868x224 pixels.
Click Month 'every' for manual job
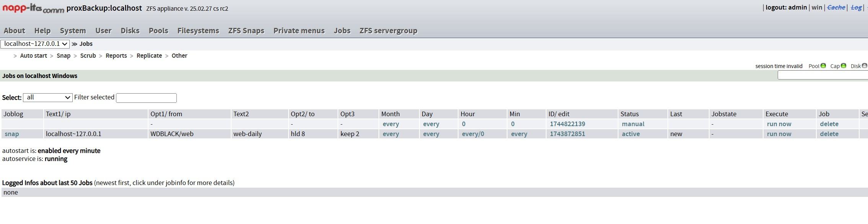(x=391, y=124)
